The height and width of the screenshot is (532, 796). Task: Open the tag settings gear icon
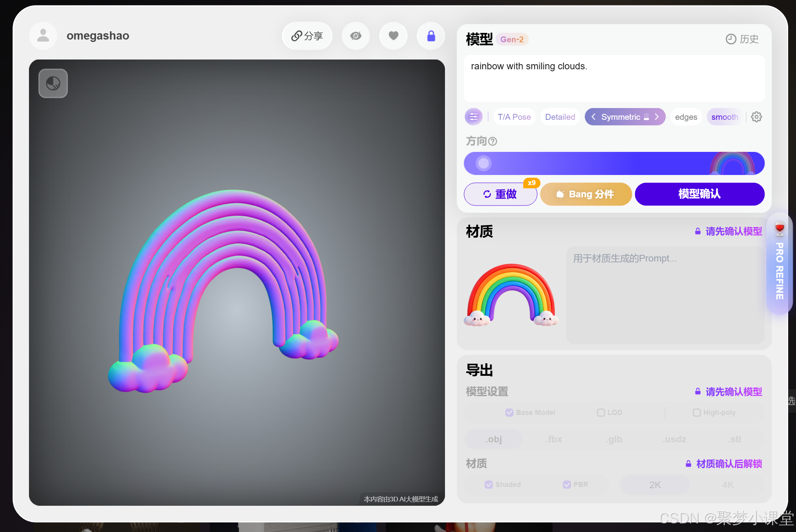point(756,117)
